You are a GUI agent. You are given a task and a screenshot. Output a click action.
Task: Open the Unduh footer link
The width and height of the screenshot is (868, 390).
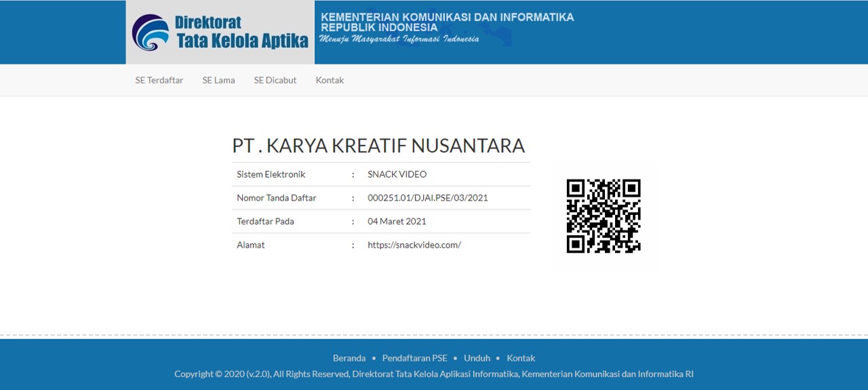(477, 358)
